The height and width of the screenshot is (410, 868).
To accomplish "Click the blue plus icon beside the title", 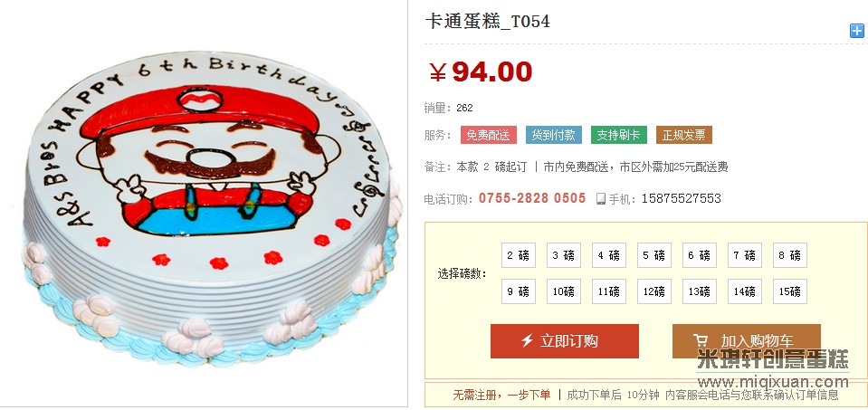I will (x=856, y=31).
